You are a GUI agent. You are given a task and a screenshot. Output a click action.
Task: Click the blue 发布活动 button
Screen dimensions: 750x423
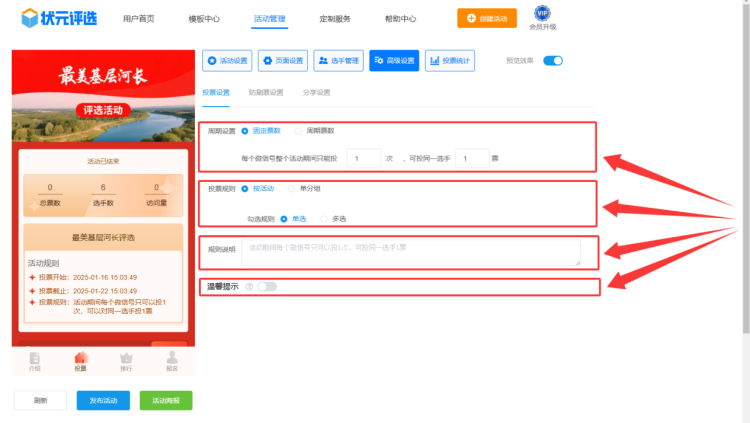click(x=102, y=400)
